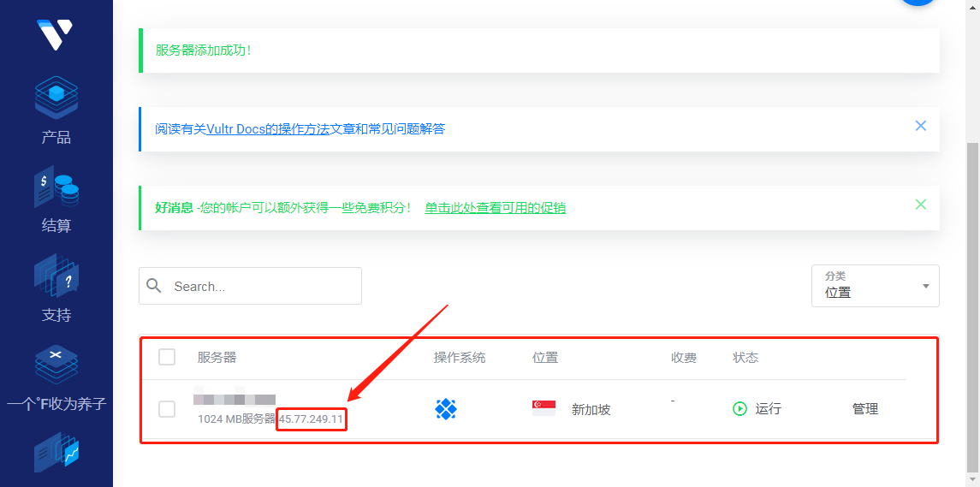Click the green running status play icon
This screenshot has height=487, width=980.
click(x=739, y=409)
